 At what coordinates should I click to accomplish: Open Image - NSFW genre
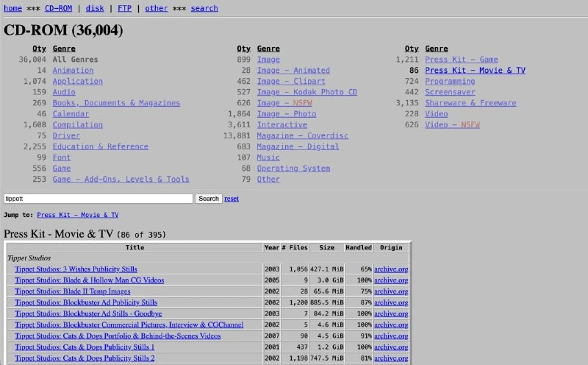pos(284,103)
